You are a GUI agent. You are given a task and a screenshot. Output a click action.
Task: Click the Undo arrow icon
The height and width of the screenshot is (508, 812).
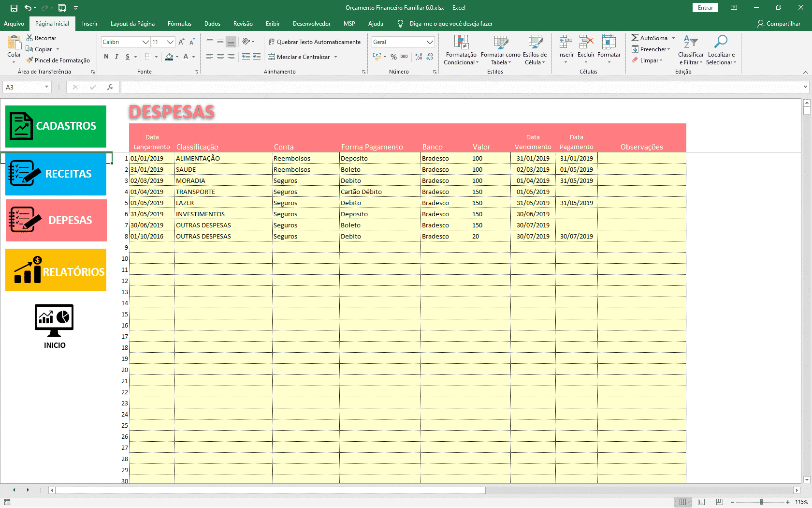pyautogui.click(x=28, y=8)
